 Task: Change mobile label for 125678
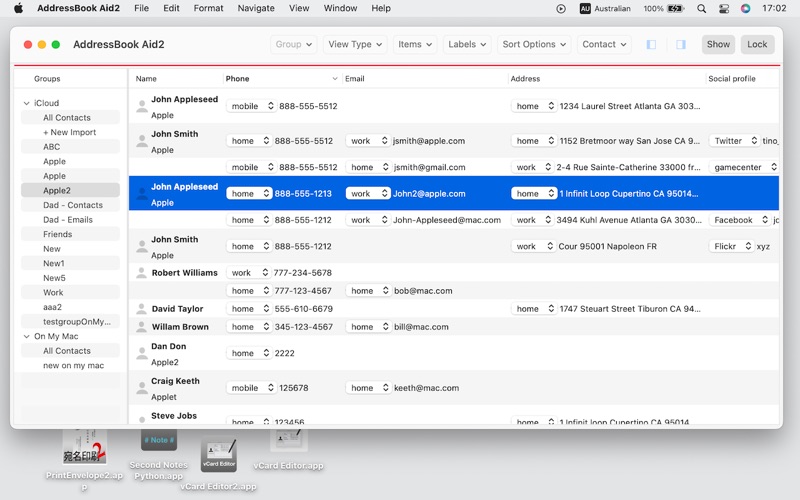tap(251, 388)
